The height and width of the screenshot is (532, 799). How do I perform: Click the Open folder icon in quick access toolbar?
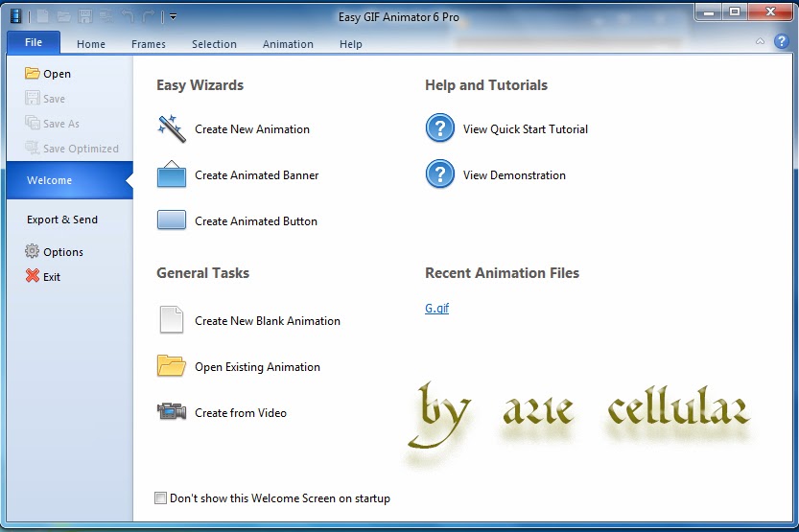[x=63, y=17]
